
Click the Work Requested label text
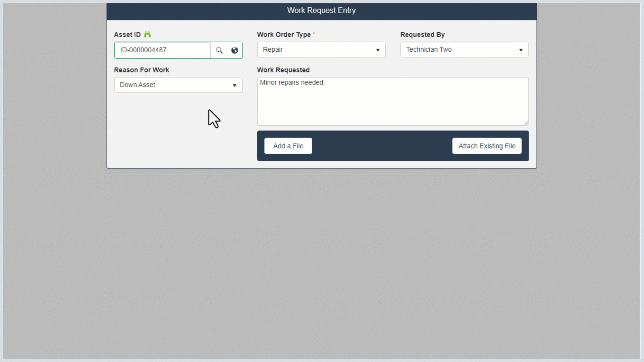pyautogui.click(x=283, y=70)
